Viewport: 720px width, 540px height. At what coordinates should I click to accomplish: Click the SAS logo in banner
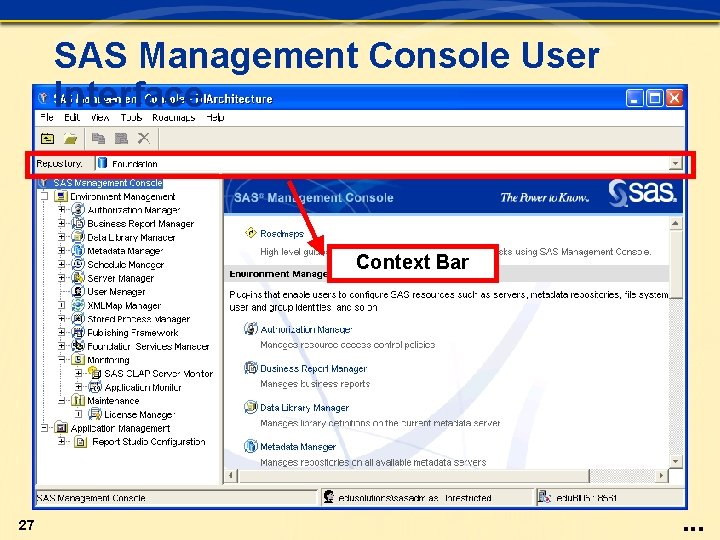642,193
